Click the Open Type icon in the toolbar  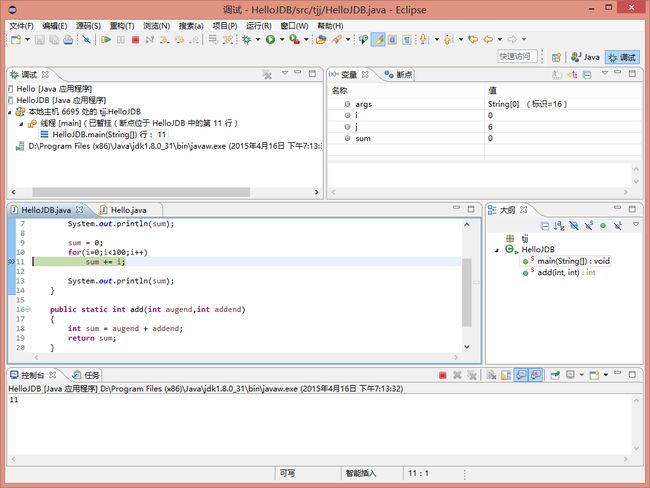tap(321, 40)
